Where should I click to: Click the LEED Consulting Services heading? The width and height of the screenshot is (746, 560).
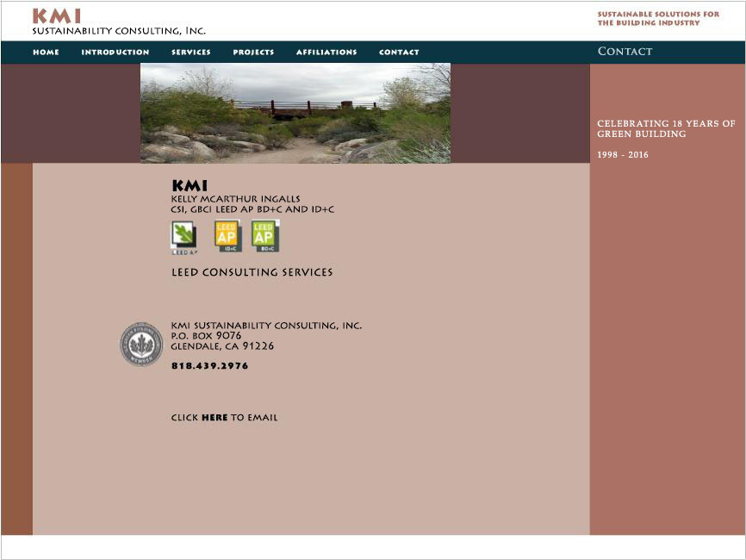pyautogui.click(x=252, y=272)
